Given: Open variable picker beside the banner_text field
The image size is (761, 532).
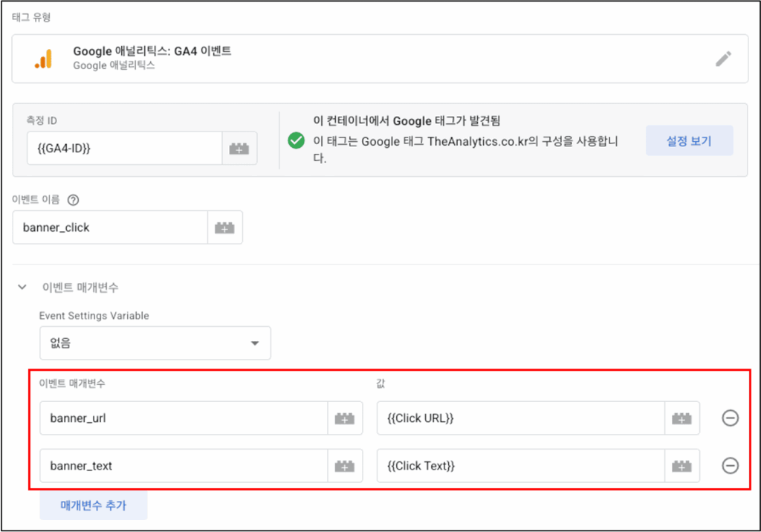Looking at the screenshot, I should [345, 466].
